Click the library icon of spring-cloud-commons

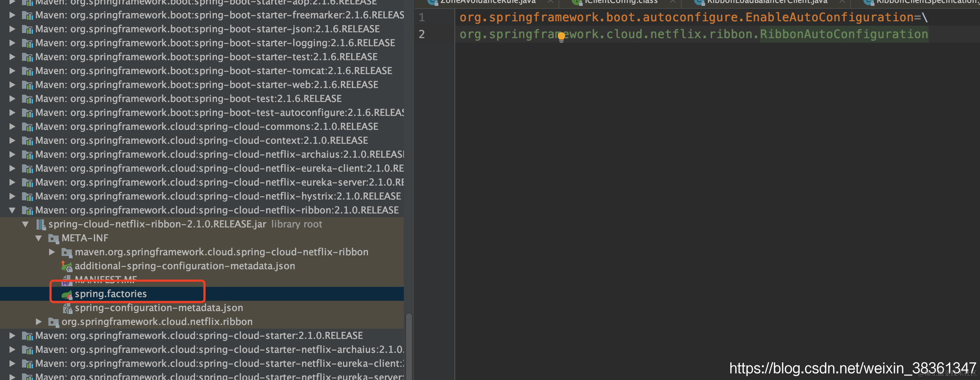tap(27, 127)
